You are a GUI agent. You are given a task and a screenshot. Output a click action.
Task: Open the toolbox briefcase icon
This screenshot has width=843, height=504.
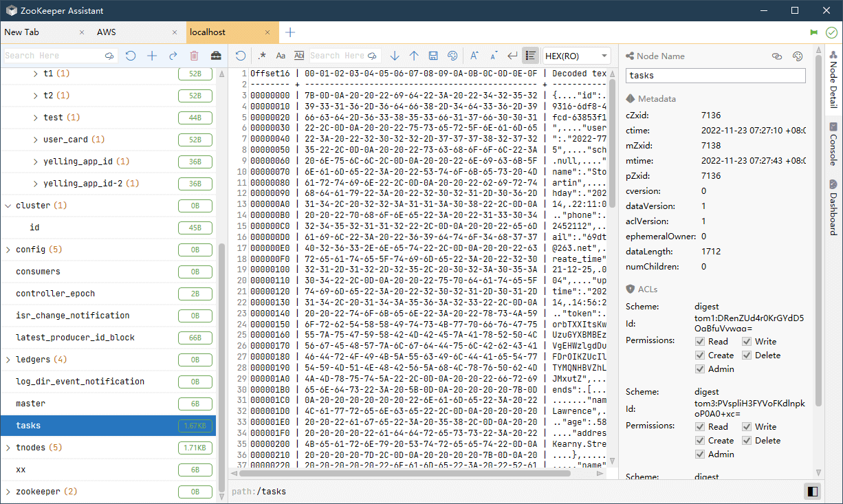(216, 56)
